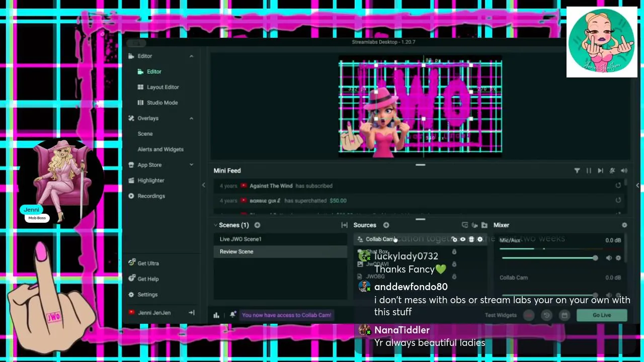Open source selective recording icon in Sources header
Viewport: 644px width, 362px height.
(x=465, y=225)
